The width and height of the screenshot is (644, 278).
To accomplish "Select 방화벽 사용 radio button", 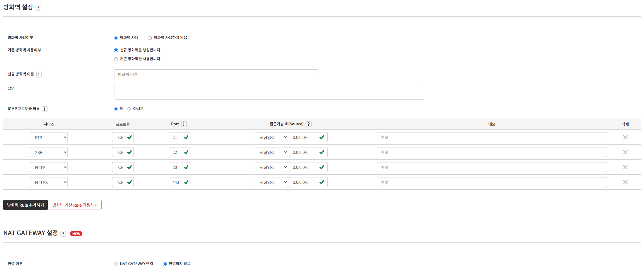I will [x=116, y=38].
